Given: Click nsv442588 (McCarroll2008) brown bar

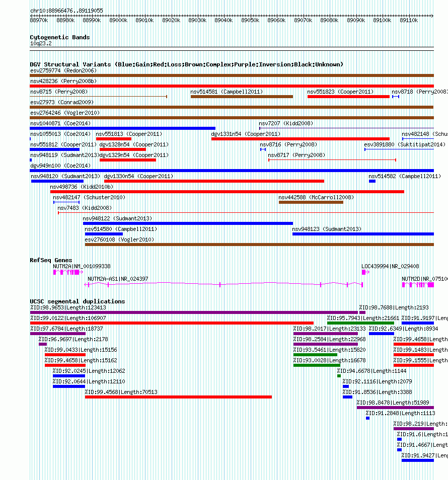Looking at the screenshot, I should pyautogui.click(x=311, y=202).
